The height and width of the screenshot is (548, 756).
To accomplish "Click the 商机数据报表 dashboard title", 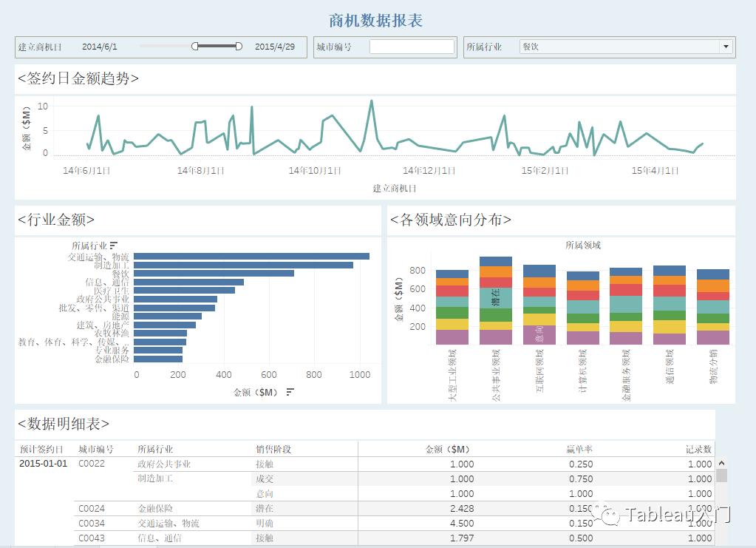I will pos(375,20).
